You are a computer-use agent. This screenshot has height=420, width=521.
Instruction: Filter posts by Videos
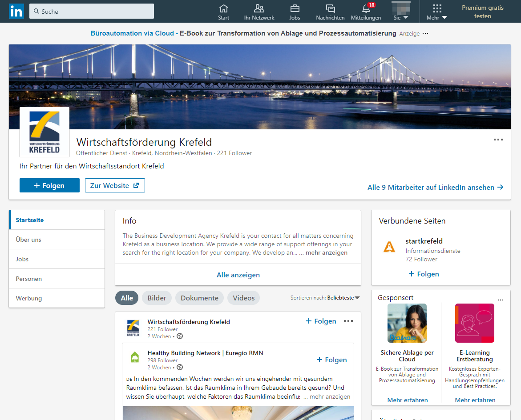(243, 298)
